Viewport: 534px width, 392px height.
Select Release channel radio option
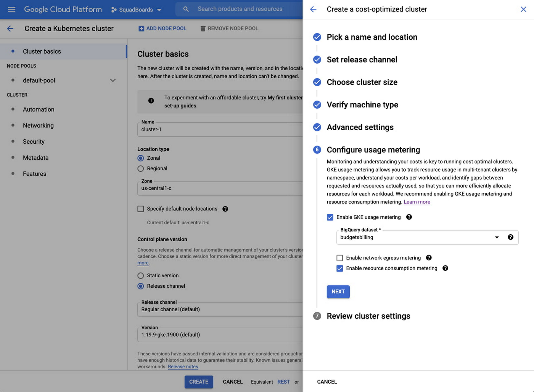[x=141, y=286]
